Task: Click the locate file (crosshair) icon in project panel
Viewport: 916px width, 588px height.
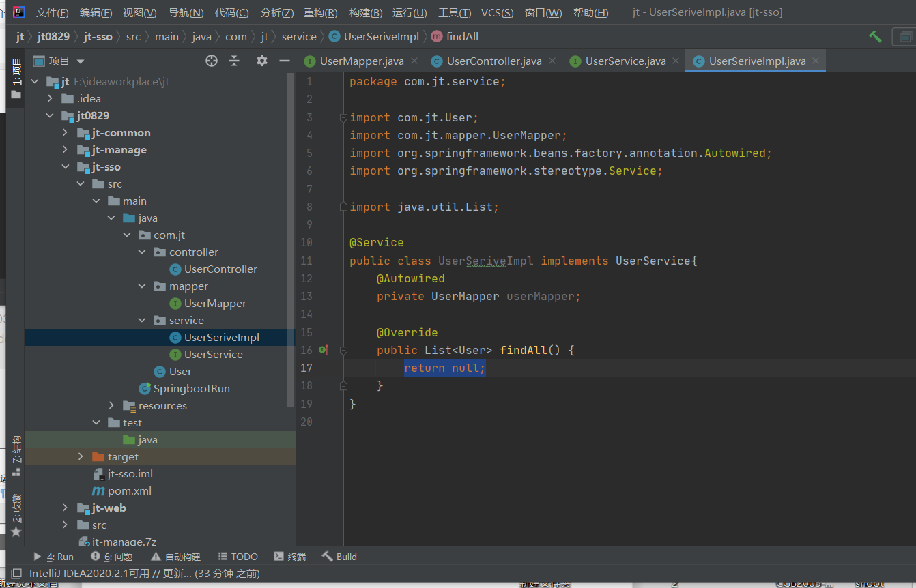Action: pyautogui.click(x=212, y=61)
